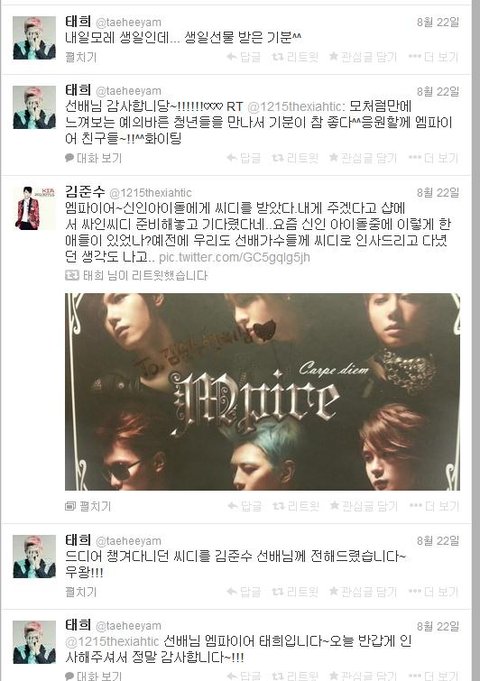
Task: Retweet the 선배님 감사합니당 RT tweet
Action: click(295, 158)
